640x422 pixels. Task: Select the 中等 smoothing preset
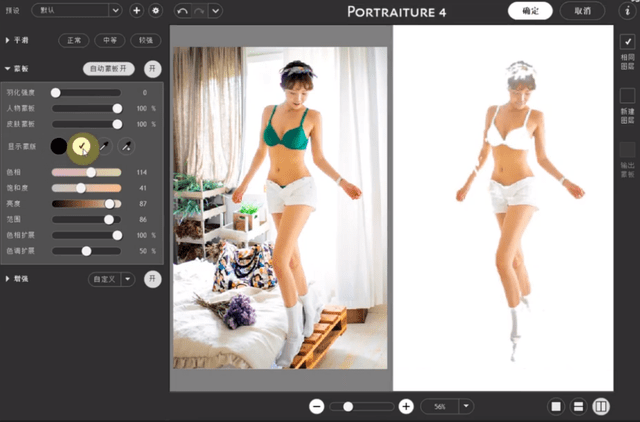click(110, 40)
